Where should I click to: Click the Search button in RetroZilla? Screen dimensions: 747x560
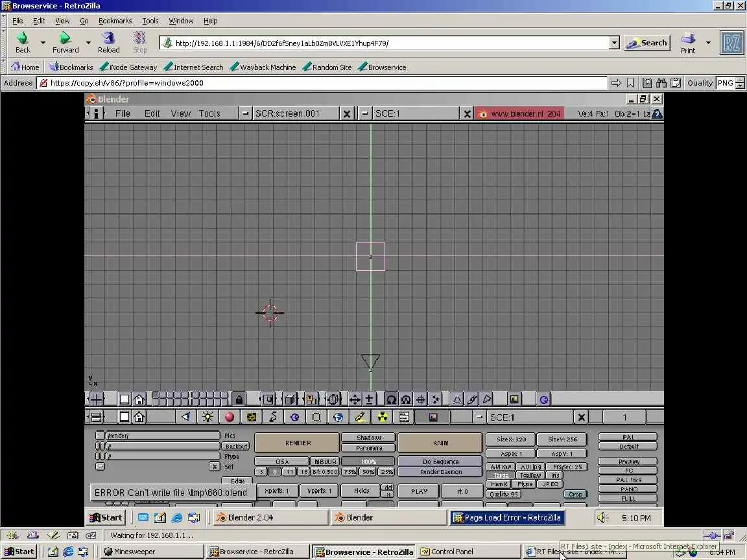pos(647,43)
